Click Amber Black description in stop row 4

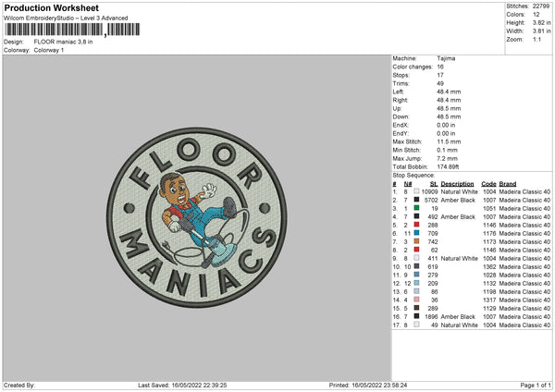coord(458,217)
